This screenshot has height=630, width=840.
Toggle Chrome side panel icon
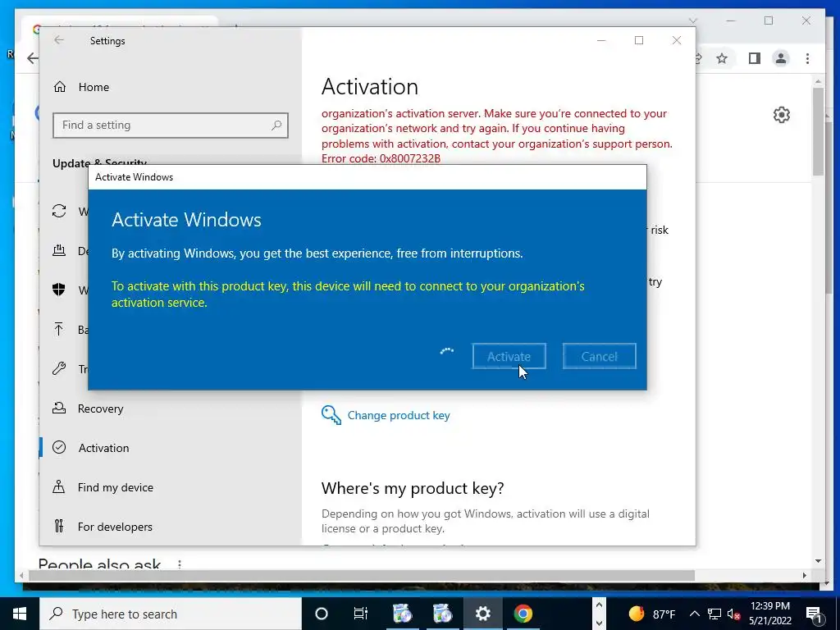755,58
